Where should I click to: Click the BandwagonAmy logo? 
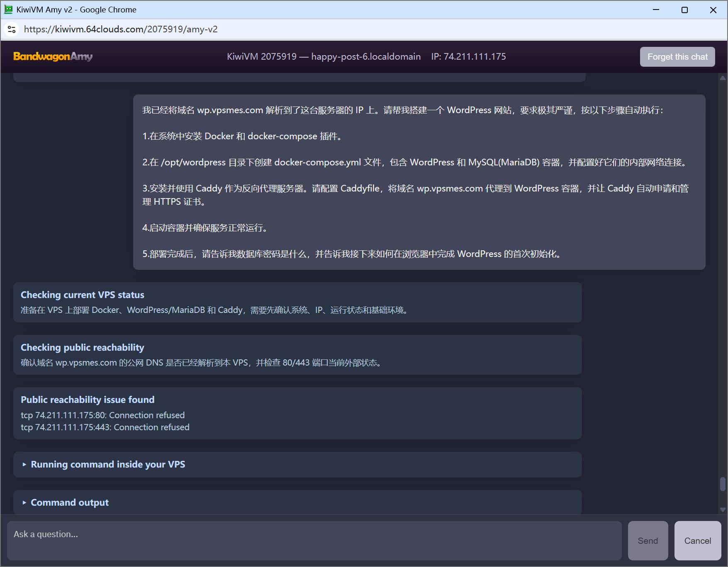pyautogui.click(x=53, y=56)
